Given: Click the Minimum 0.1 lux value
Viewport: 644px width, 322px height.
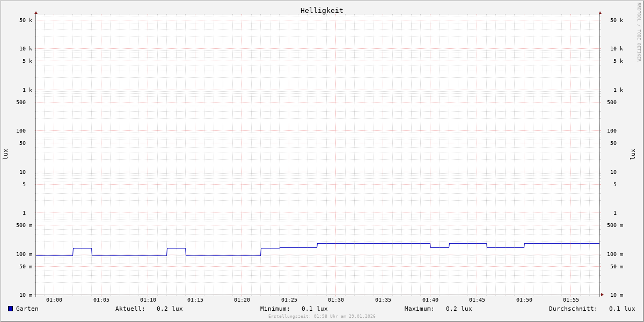Looking at the screenshot, I should pos(314,309).
